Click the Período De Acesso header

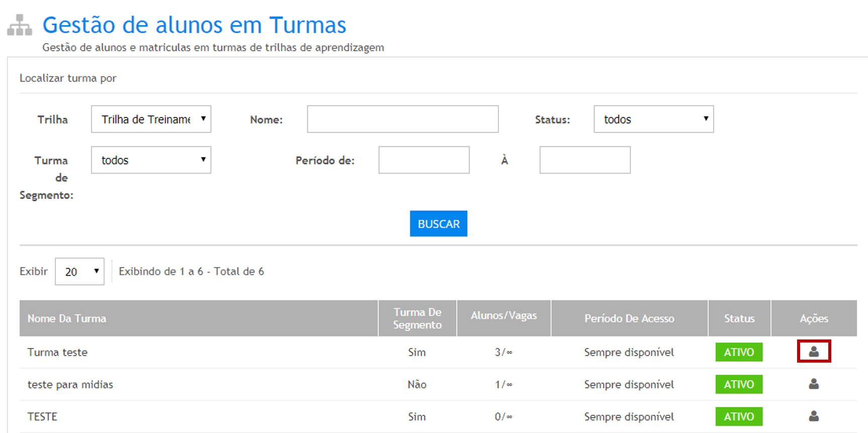point(629,318)
